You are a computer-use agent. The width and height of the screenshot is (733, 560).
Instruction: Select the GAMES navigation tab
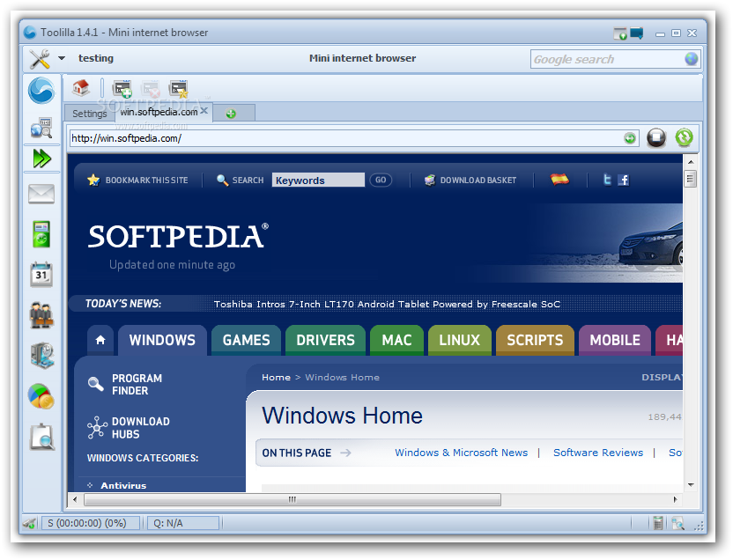click(x=246, y=340)
